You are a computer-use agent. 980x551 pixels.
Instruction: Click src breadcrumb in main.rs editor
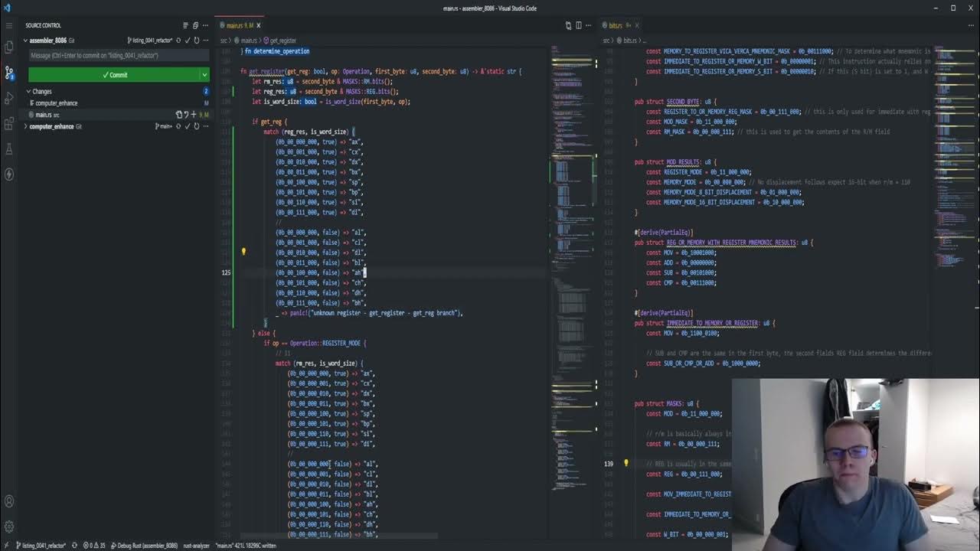tap(224, 41)
